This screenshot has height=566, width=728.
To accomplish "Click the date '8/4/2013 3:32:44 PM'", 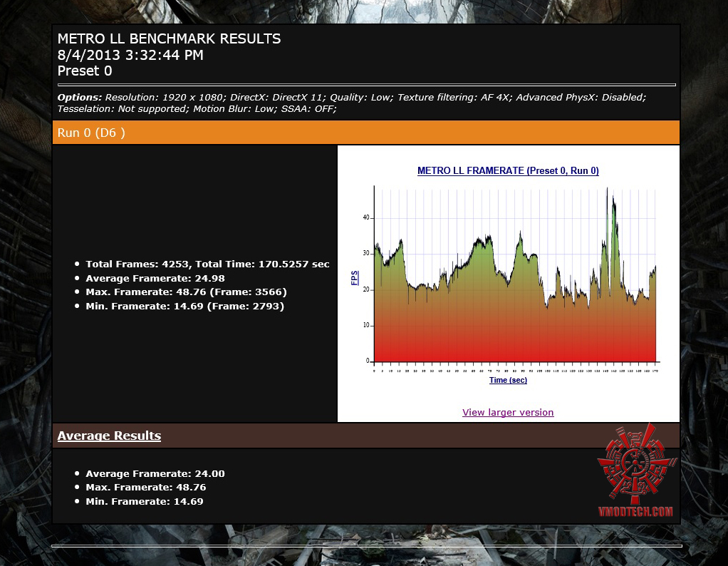I will [130, 55].
